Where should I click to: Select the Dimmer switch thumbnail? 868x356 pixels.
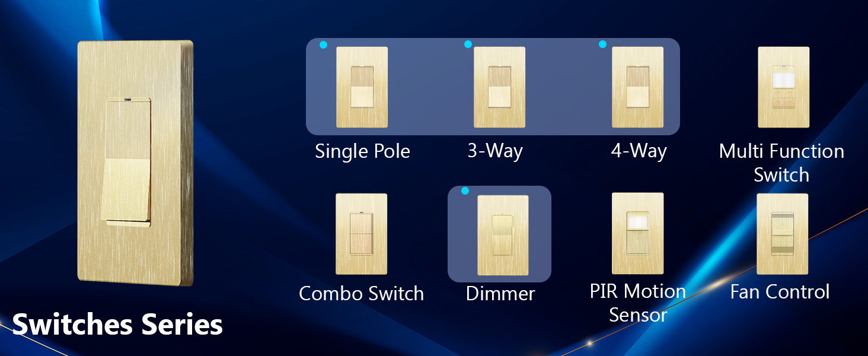(x=503, y=236)
